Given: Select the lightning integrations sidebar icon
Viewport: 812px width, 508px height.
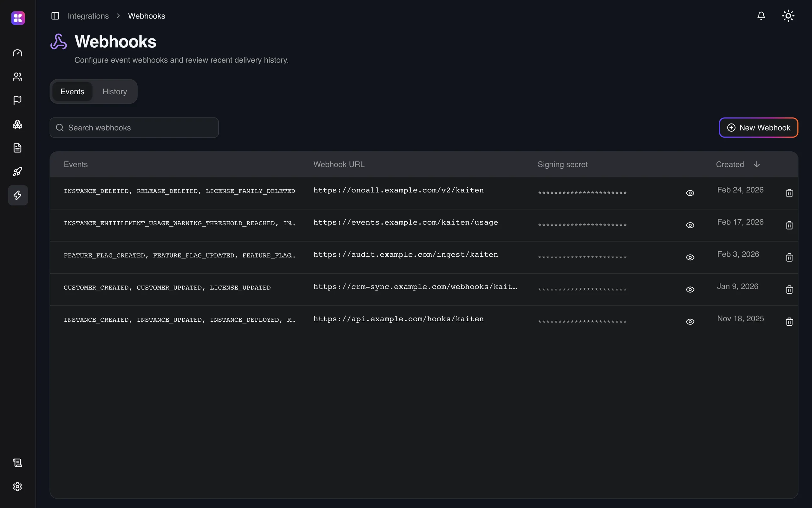Looking at the screenshot, I should pos(18,195).
